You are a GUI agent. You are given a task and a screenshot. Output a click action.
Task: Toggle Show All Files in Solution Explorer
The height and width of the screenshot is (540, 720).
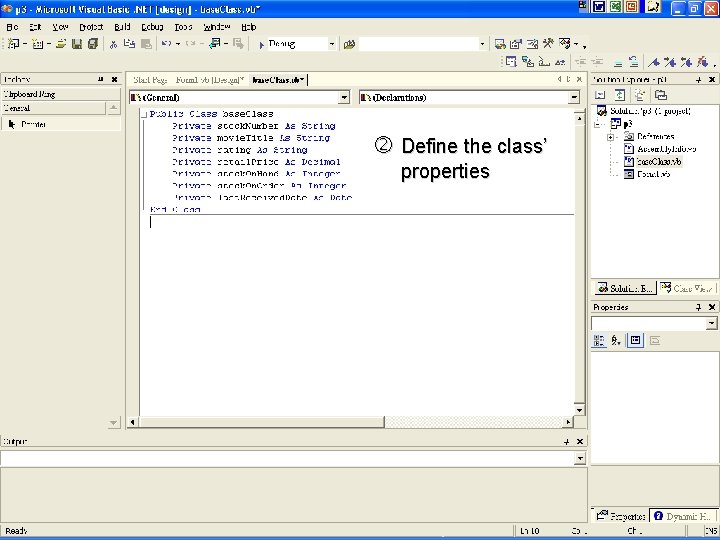640,95
